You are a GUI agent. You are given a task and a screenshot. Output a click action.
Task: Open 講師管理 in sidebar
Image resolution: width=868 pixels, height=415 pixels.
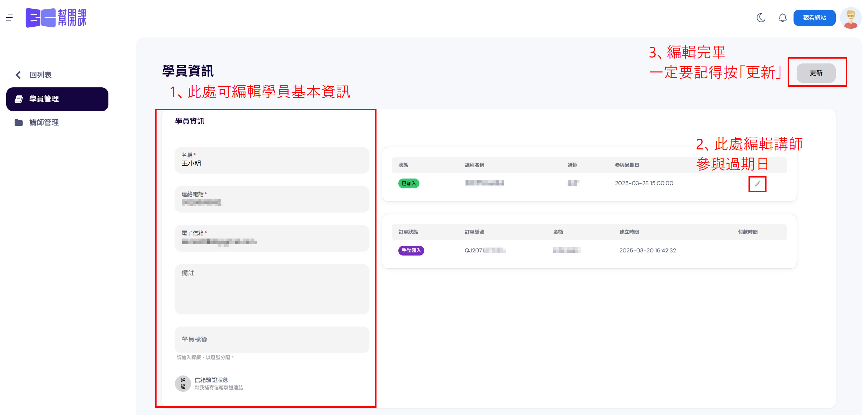coord(44,122)
